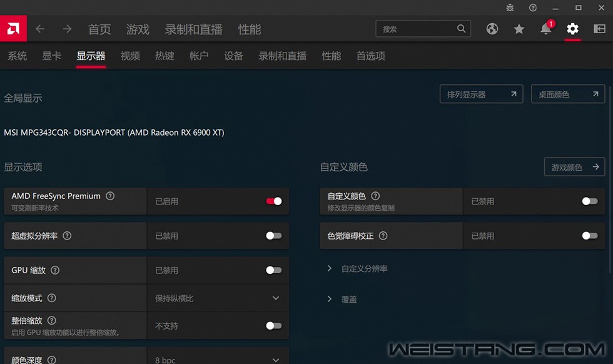Select the 显示器 tab
613x364 pixels.
pos(91,56)
